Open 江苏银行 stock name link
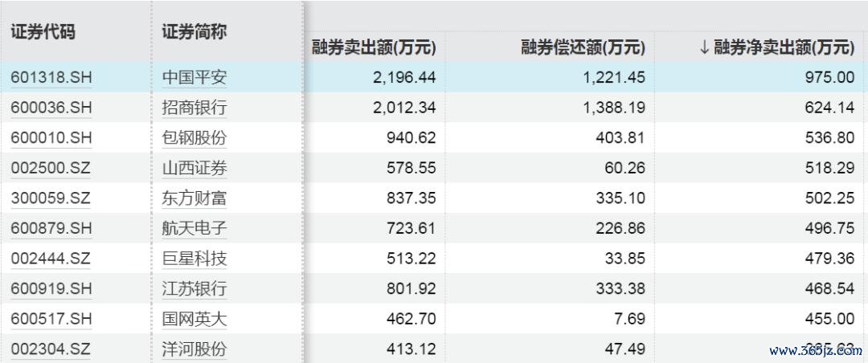Viewport: 868px width, 363px height. coord(194,288)
